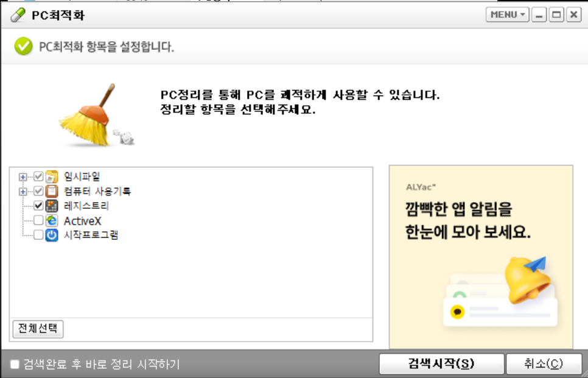Click the 전체선택 button

coord(38,329)
